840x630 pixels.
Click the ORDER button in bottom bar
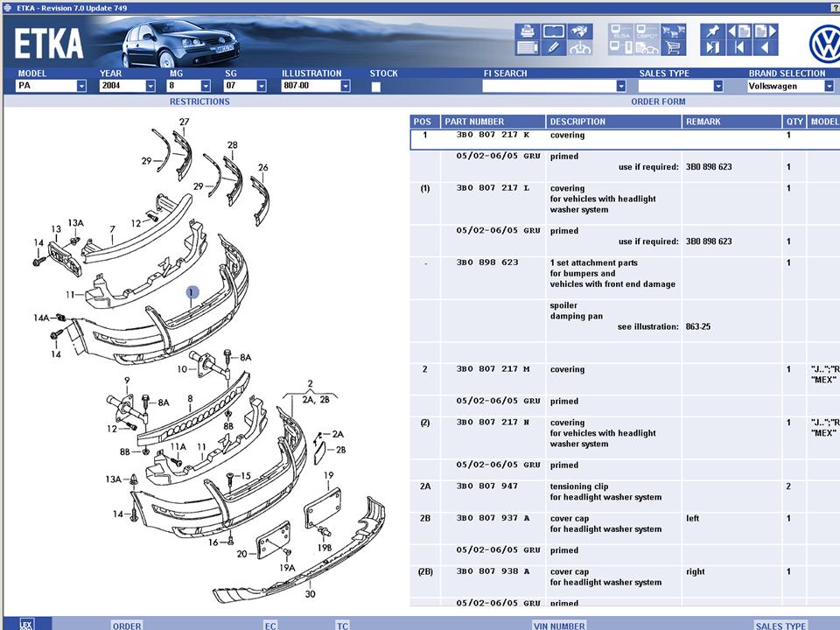[127, 626]
